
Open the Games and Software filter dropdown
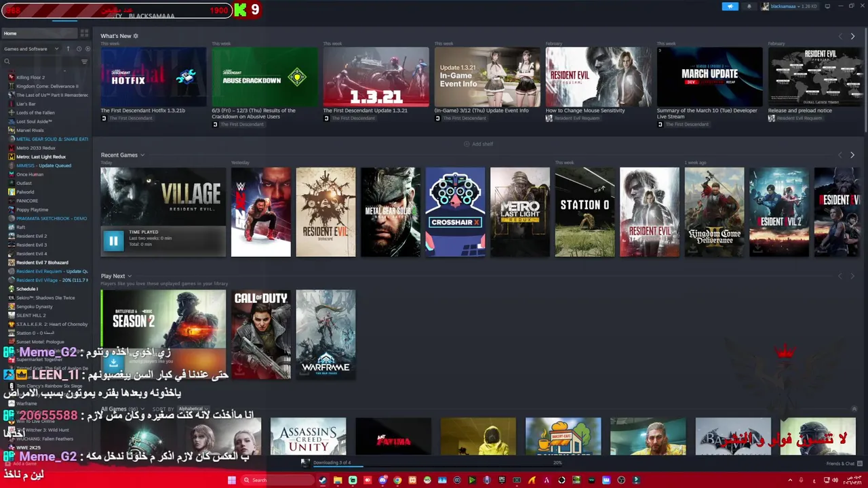(x=32, y=49)
